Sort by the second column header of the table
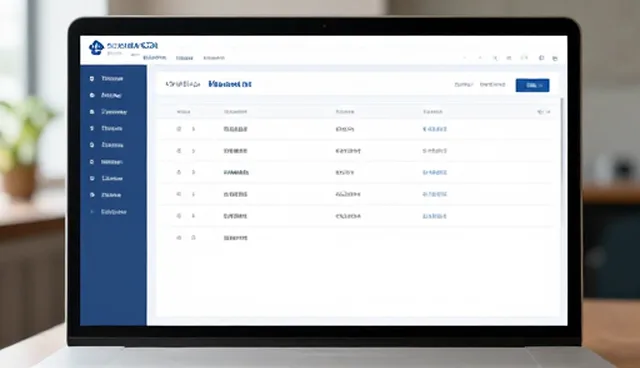640x368 pixels. 236,111
